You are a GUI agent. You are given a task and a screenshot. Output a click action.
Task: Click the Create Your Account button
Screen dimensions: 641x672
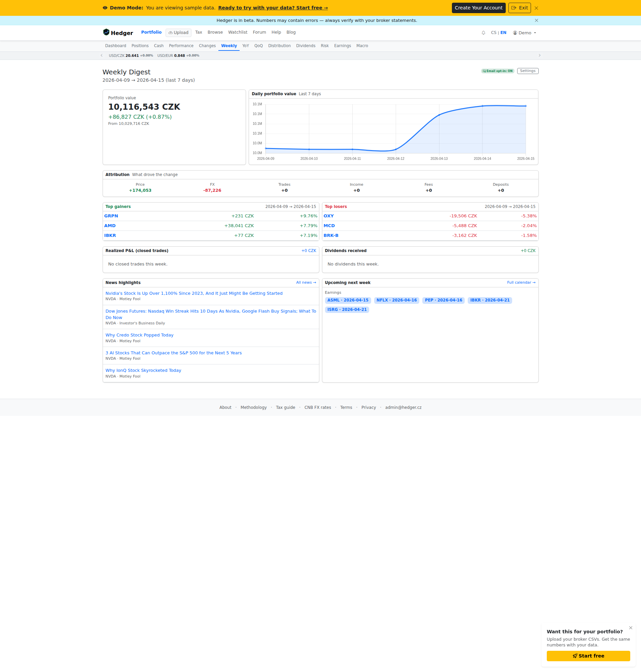[x=478, y=8]
